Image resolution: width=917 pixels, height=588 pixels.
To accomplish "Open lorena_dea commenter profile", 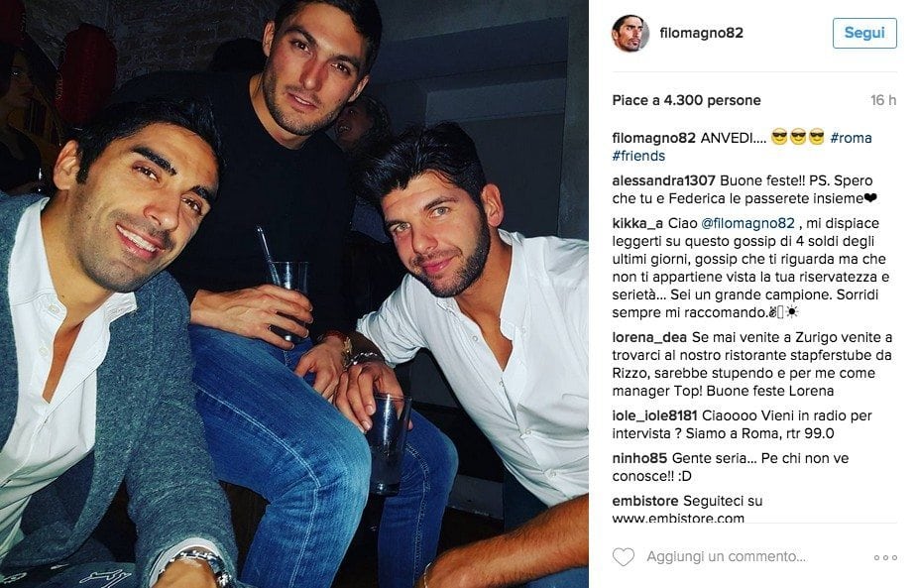I will (649, 337).
